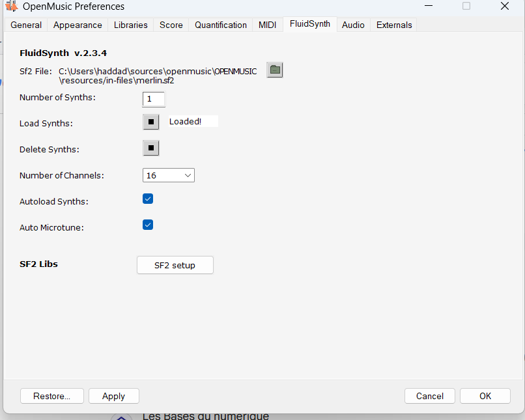The width and height of the screenshot is (525, 420).
Task: Open the Appearance tab
Action: point(78,25)
